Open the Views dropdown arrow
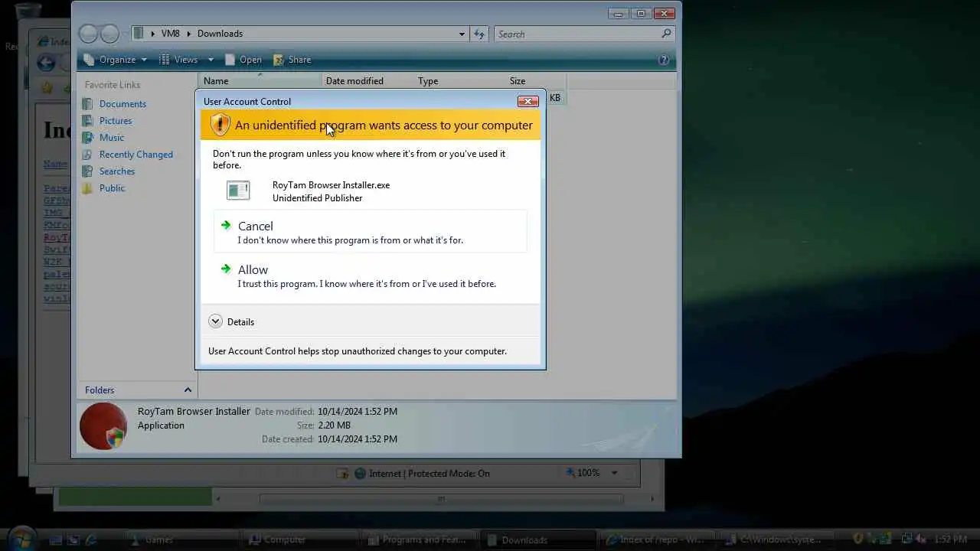980x551 pixels. (x=212, y=60)
